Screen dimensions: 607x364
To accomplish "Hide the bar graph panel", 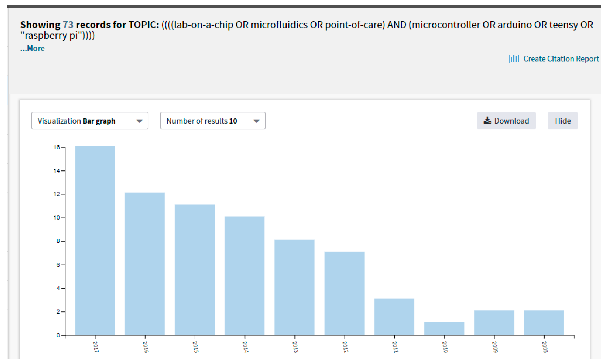I will pos(562,121).
